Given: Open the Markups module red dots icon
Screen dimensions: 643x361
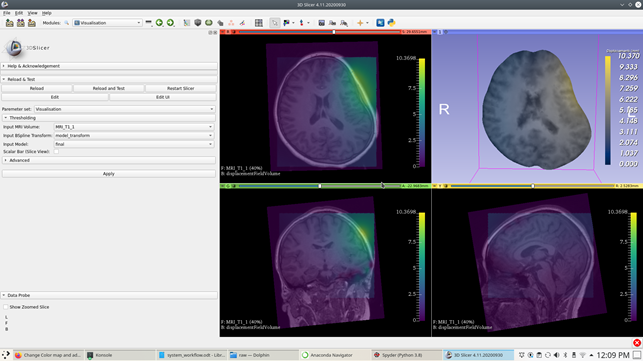Looking at the screenshot, I should point(231,23).
